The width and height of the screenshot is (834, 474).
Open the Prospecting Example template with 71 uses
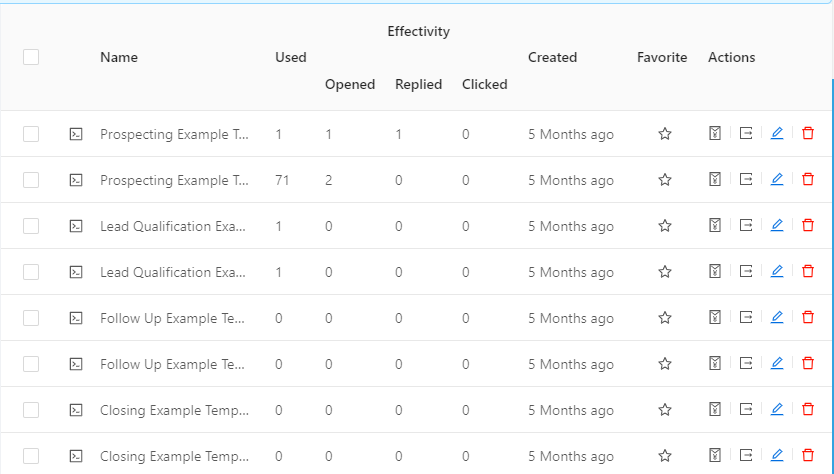pyautogui.click(x=174, y=180)
